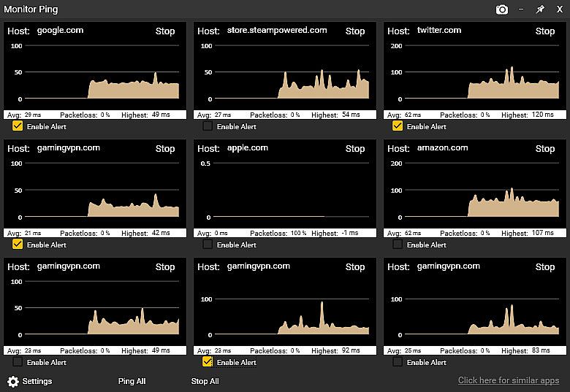Stop the store.steampowered.com ping
Screen dimensions: 570x392
pyautogui.click(x=355, y=31)
